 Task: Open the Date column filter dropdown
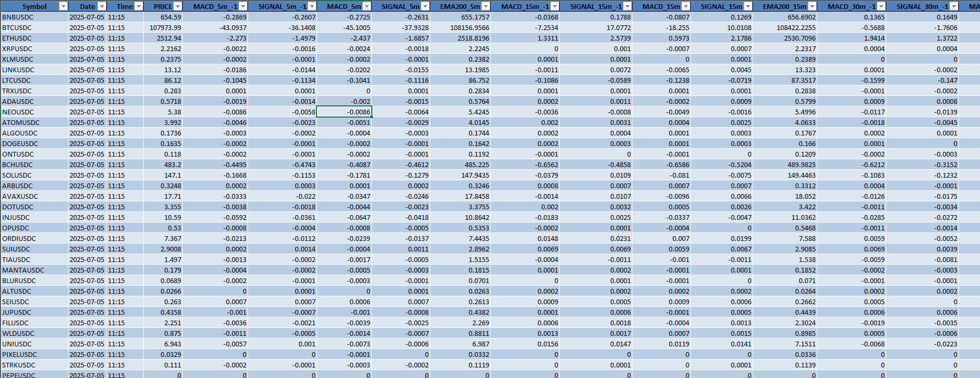click(x=102, y=6)
